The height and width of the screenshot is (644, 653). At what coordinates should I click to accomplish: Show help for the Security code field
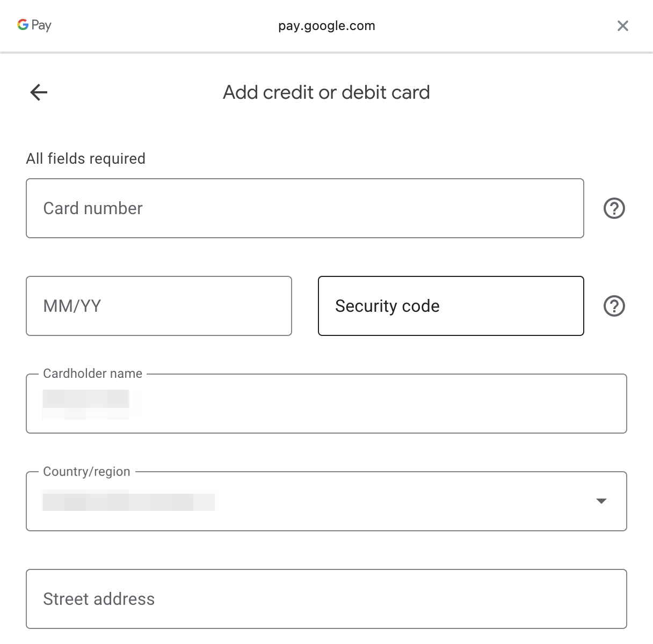614,306
